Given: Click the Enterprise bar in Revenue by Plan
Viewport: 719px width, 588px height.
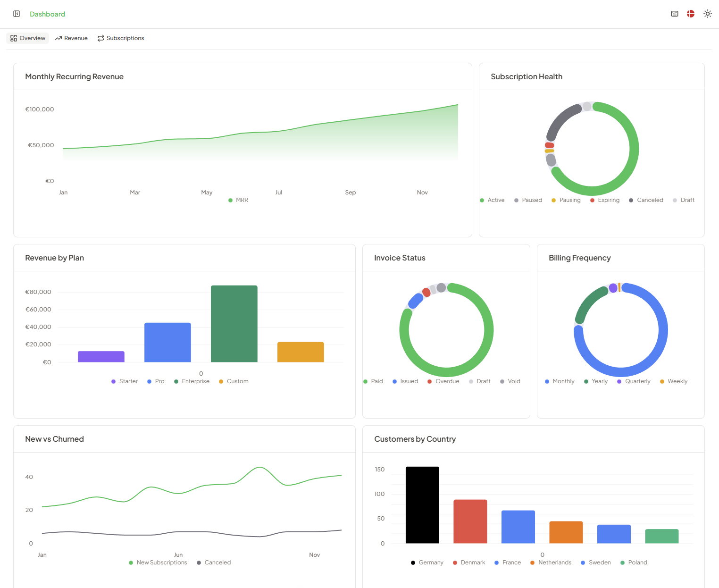Looking at the screenshot, I should [x=234, y=324].
